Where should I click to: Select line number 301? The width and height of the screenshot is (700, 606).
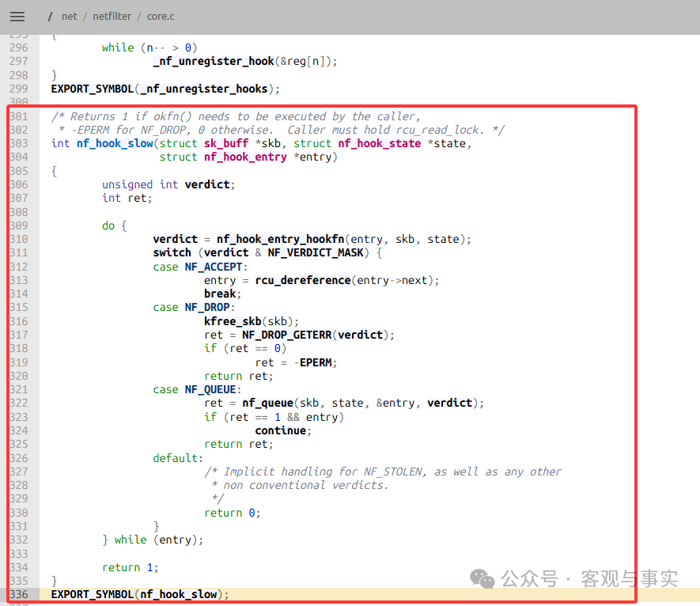coord(19,116)
